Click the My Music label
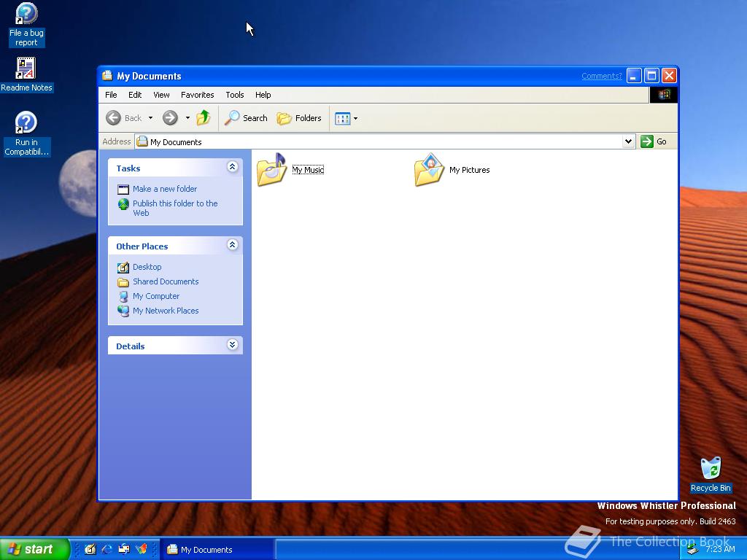 [308, 170]
